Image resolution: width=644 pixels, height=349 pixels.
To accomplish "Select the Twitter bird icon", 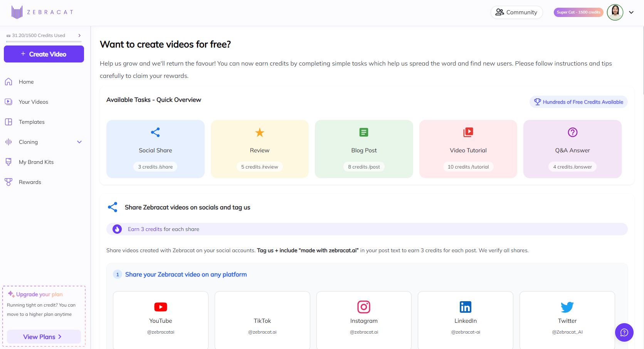I will coord(567,307).
